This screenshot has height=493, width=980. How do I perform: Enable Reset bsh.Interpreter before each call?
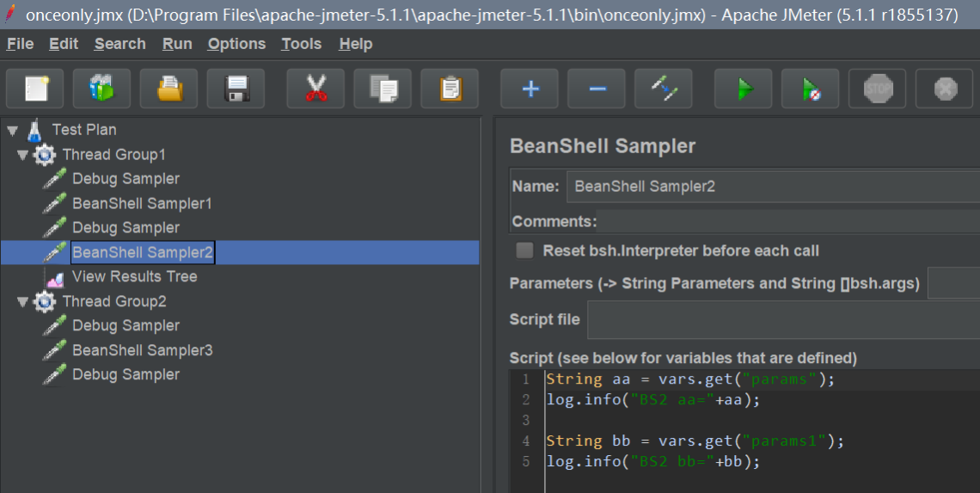pyautogui.click(x=525, y=251)
